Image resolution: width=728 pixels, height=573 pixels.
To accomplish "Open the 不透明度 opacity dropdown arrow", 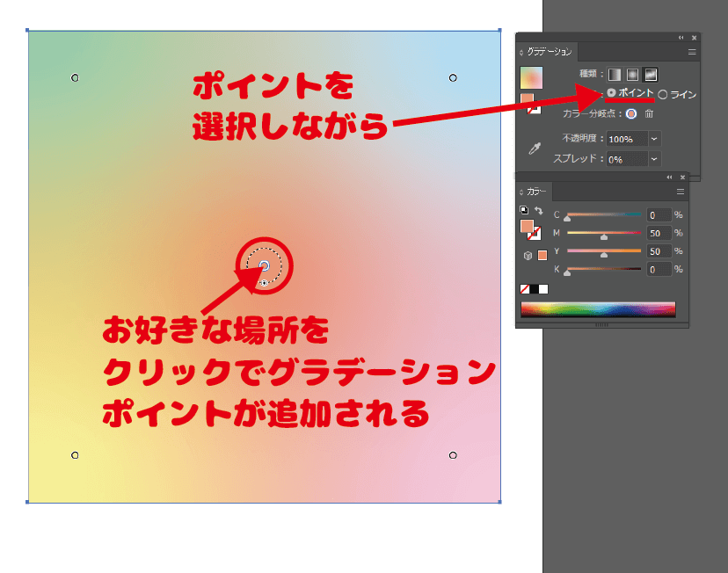I will (x=654, y=139).
